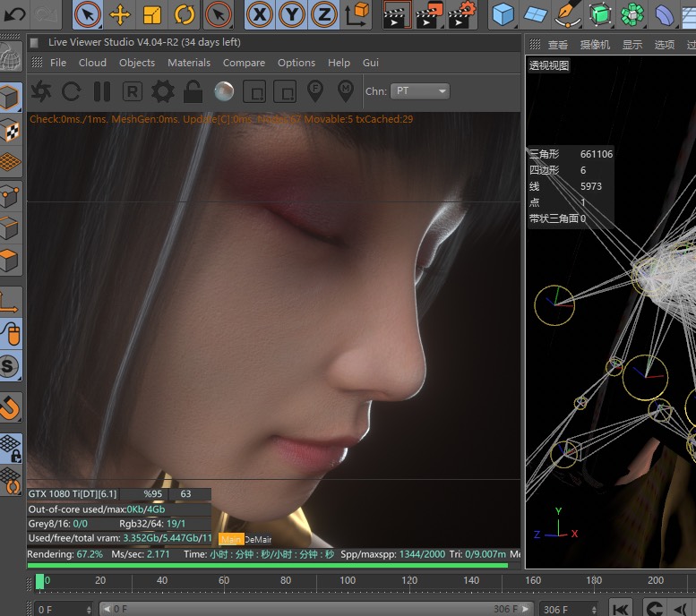The image size is (696, 616).
Task: Open Octane Options menu
Action: click(296, 63)
